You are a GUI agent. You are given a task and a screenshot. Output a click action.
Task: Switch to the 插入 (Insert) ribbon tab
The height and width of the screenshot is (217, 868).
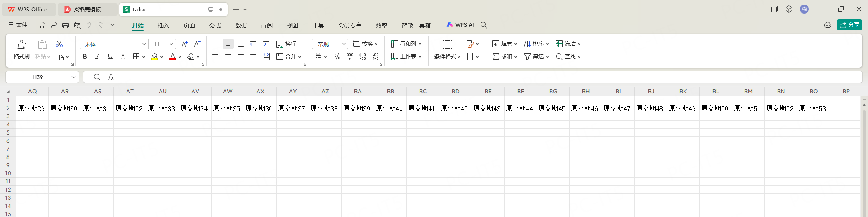pos(163,25)
